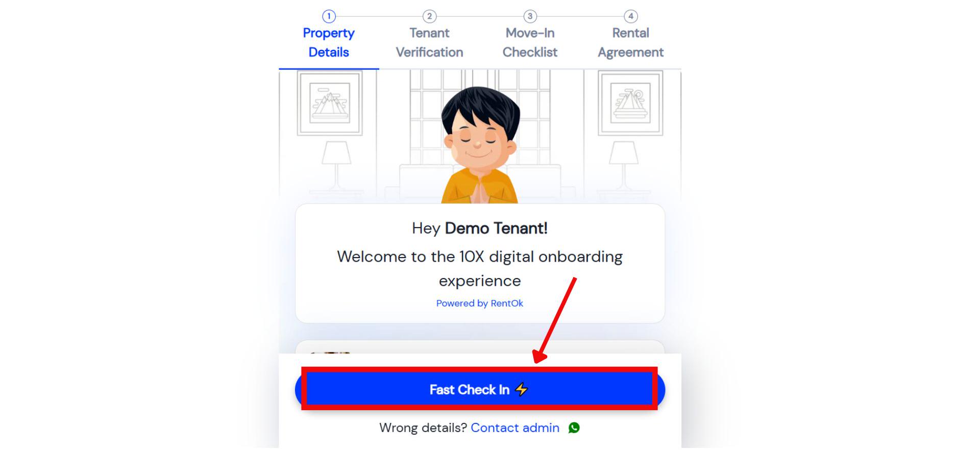Click the praying boy avatar illustration
Screen dimensions: 980x453
[x=480, y=145]
